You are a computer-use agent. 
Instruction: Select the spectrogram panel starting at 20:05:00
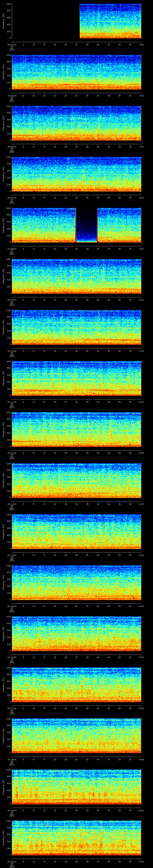tap(77, 72)
